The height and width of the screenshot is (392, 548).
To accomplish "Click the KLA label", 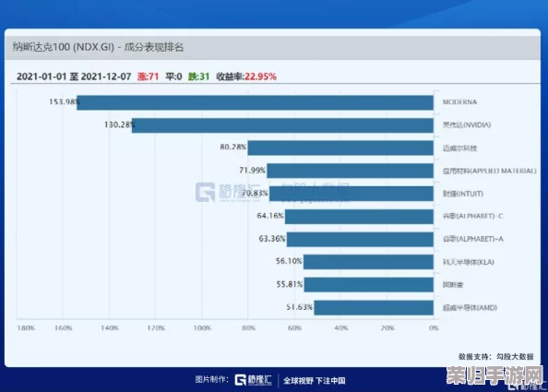I will coord(469,262).
